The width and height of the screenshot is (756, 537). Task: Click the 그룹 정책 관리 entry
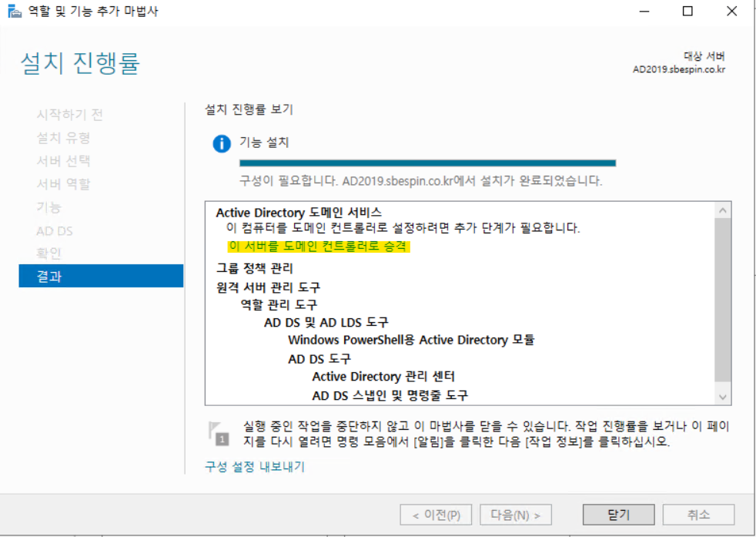(255, 268)
